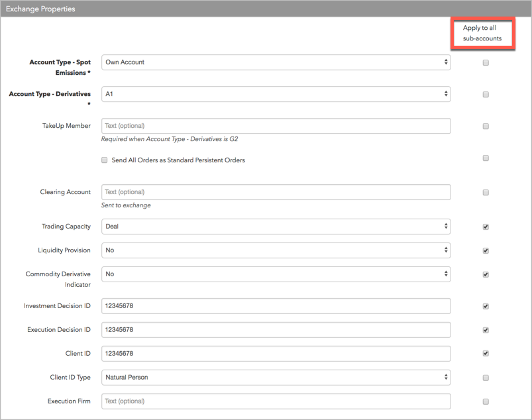Click the Clearing Account text field
The height and width of the screenshot is (420, 532).
(276, 192)
